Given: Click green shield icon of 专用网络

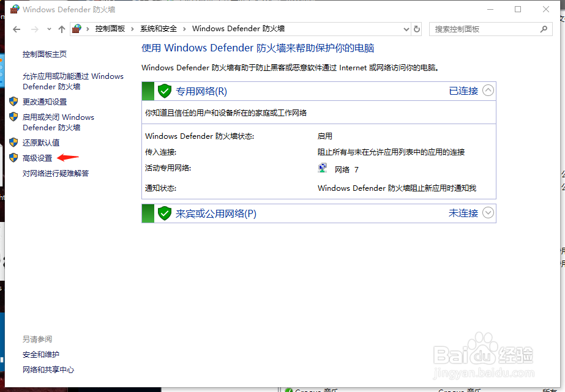Looking at the screenshot, I should [x=165, y=91].
